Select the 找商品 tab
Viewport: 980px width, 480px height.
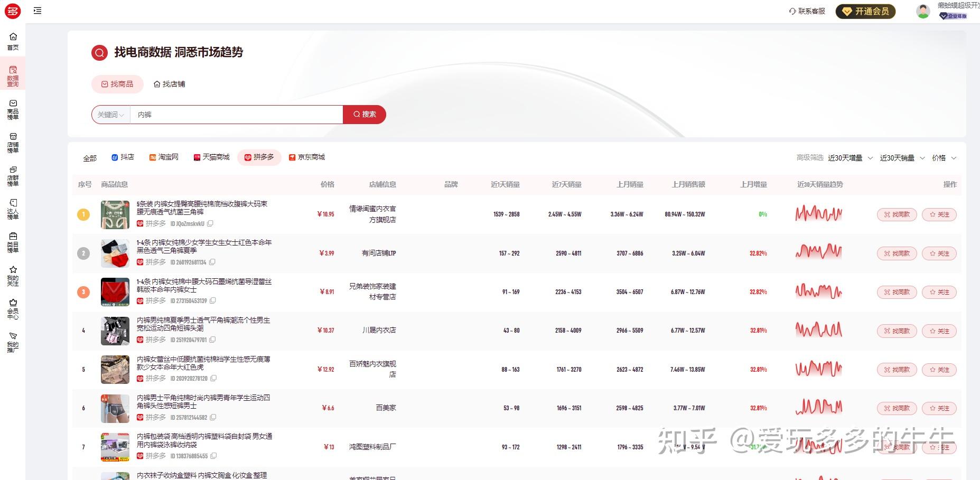[x=117, y=84]
